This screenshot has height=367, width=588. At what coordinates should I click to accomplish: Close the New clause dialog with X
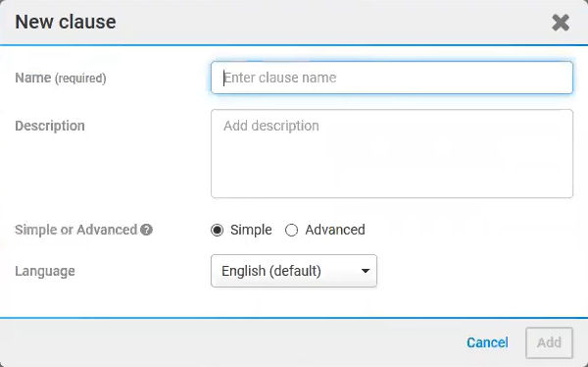coord(561,23)
